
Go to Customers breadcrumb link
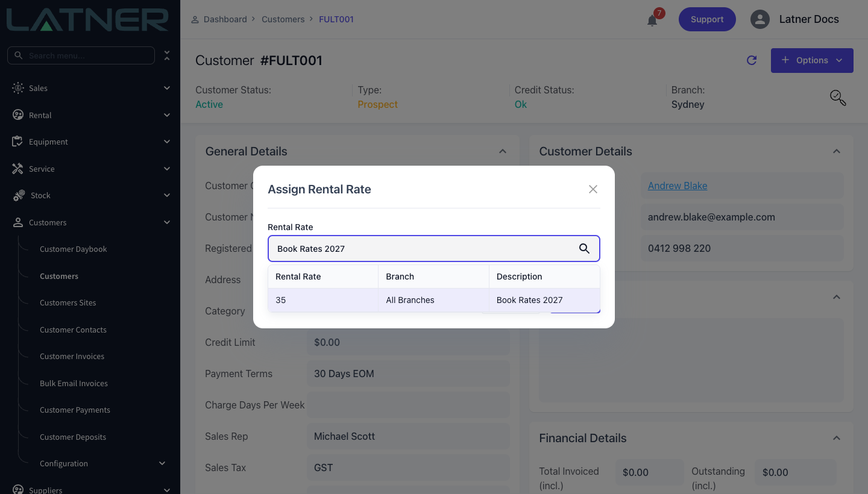click(x=283, y=19)
